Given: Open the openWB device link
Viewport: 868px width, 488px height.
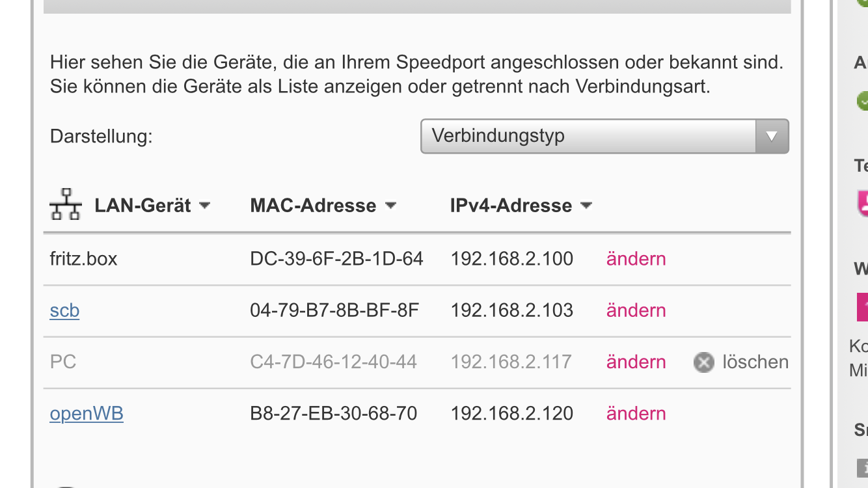Looking at the screenshot, I should (x=87, y=413).
